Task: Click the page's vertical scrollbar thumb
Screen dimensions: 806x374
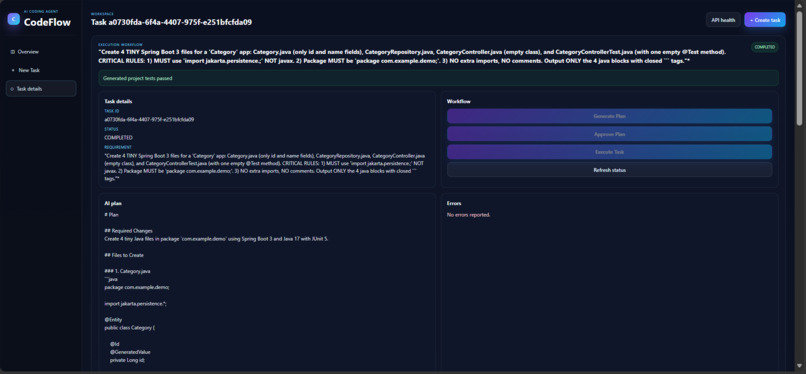Action: click(x=799, y=67)
